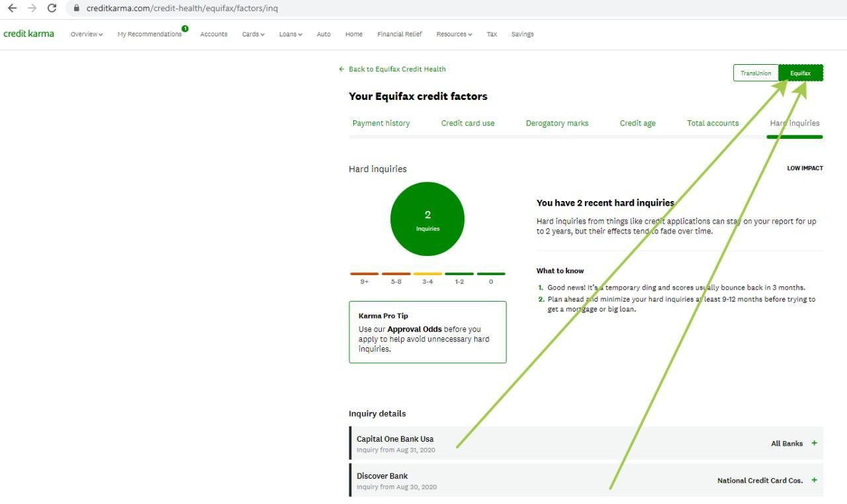
Task: Click the green 2 Inquiries circle
Action: click(427, 219)
